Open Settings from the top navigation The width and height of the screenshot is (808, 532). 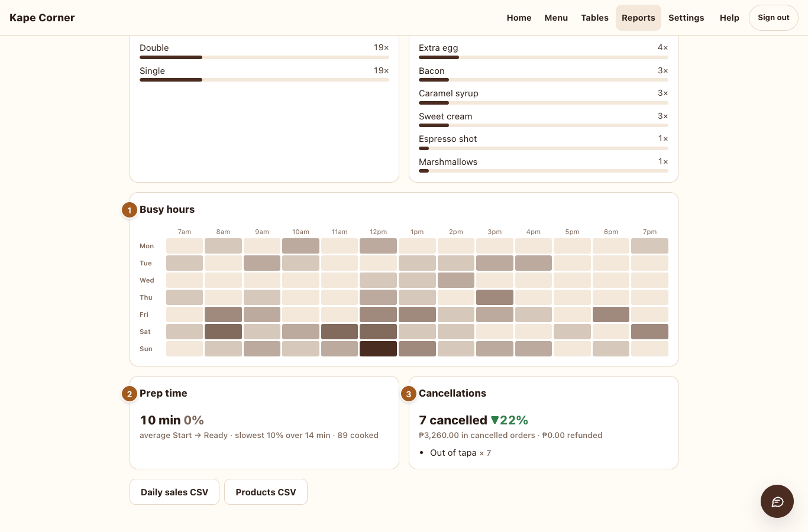[x=686, y=18]
